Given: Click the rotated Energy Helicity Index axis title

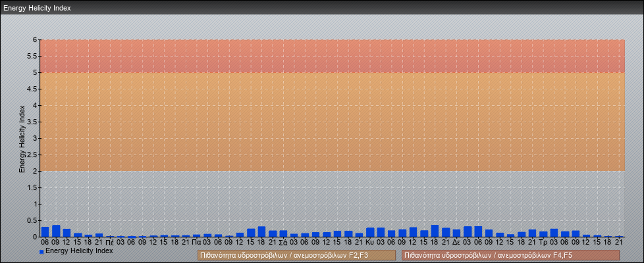Looking at the screenshot, I should (x=22, y=139).
